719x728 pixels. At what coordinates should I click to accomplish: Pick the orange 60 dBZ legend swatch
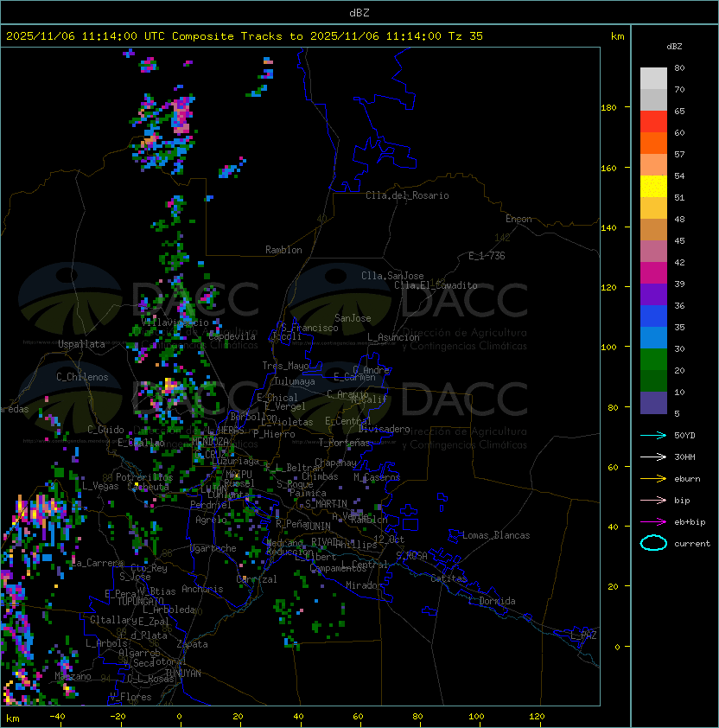coord(653,143)
